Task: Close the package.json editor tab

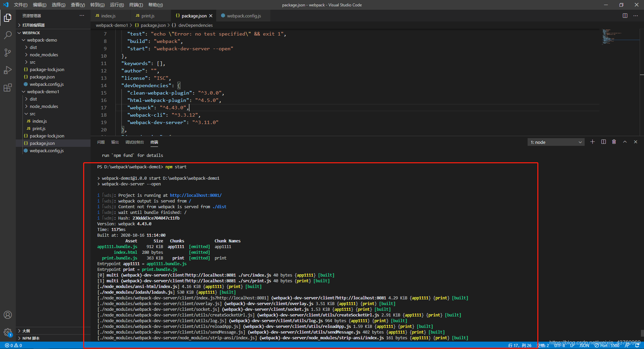Action: pos(211,16)
